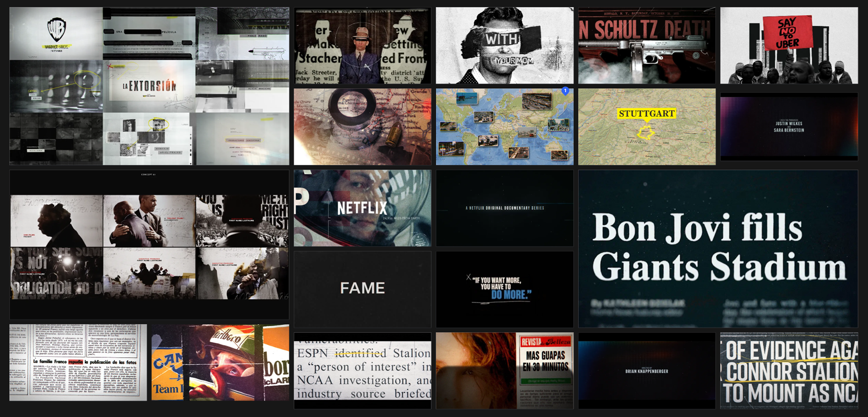868x417 pixels.
Task: Select the Marlboro racing helmet collage thumbnail
Action: pyautogui.click(x=220, y=362)
